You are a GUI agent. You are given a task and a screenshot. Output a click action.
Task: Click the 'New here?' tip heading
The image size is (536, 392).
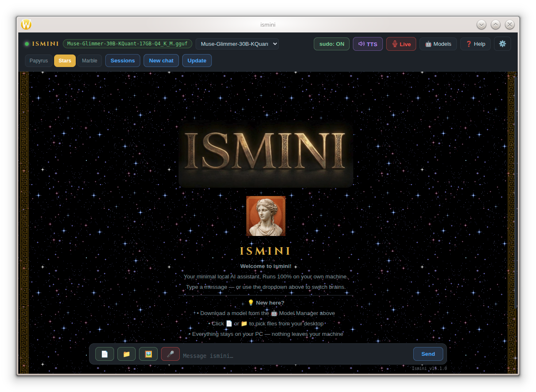(x=266, y=303)
